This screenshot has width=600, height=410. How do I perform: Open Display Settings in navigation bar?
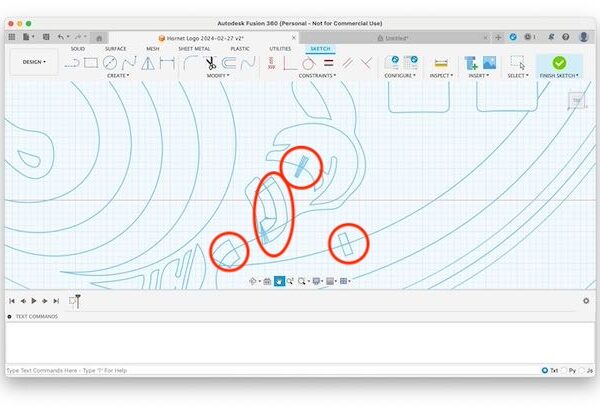point(316,281)
